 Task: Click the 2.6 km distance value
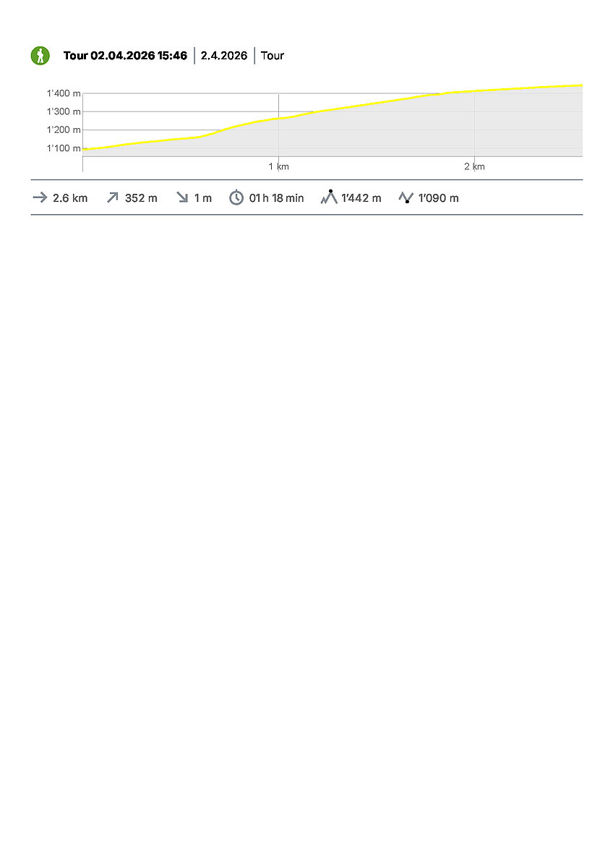pyautogui.click(x=70, y=198)
